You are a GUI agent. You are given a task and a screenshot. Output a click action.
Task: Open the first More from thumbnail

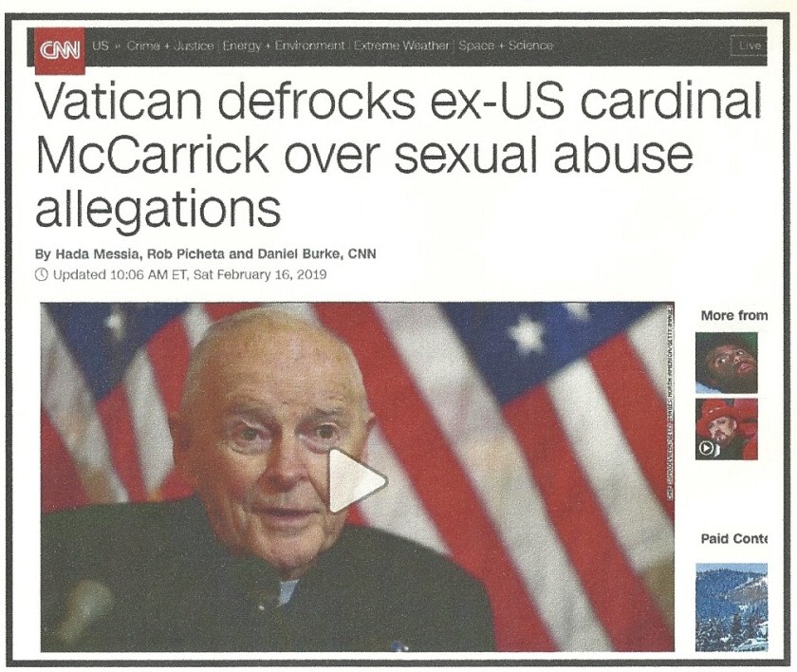(x=727, y=363)
